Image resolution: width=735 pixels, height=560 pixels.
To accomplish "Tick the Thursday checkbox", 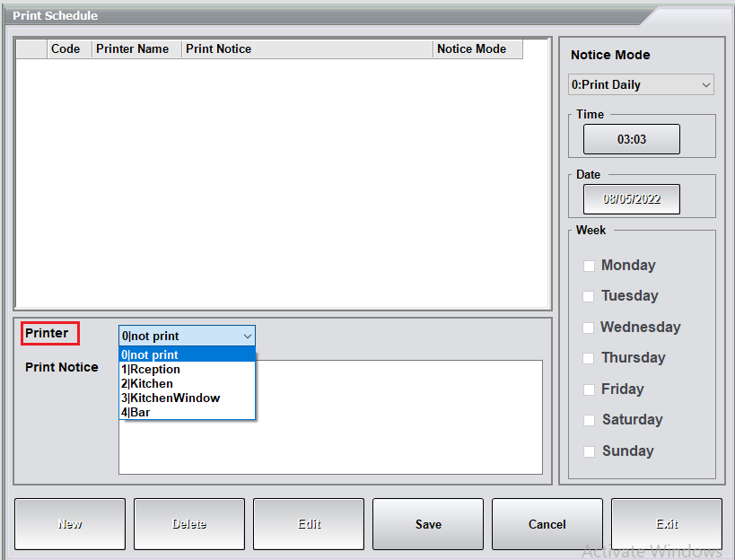I will coord(589,358).
